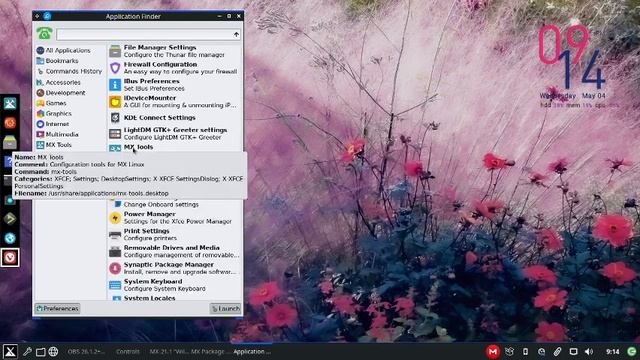
Task: Click the green telephone application icon
Action: (44, 33)
